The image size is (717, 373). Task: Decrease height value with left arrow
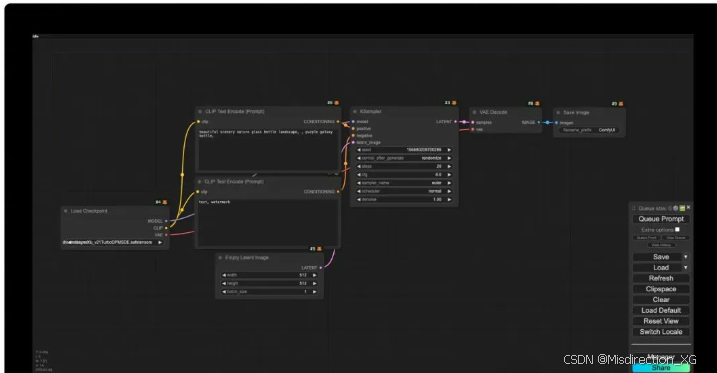[224, 283]
